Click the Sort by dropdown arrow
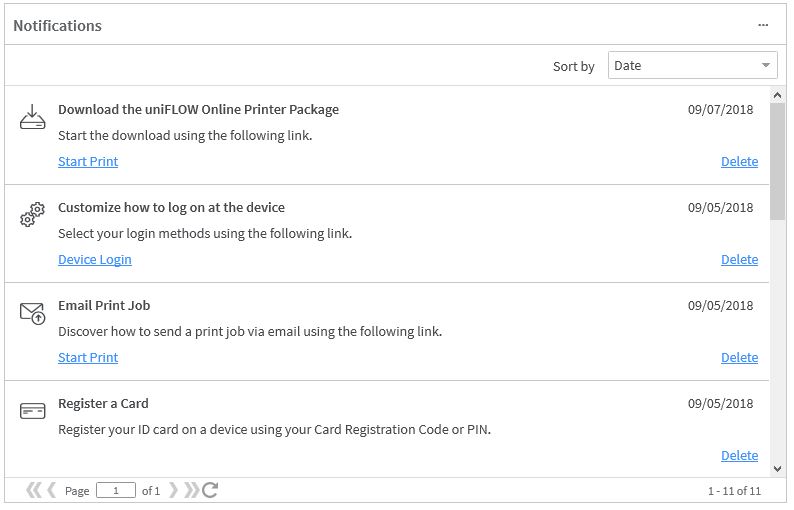794x510 pixels. (x=766, y=65)
